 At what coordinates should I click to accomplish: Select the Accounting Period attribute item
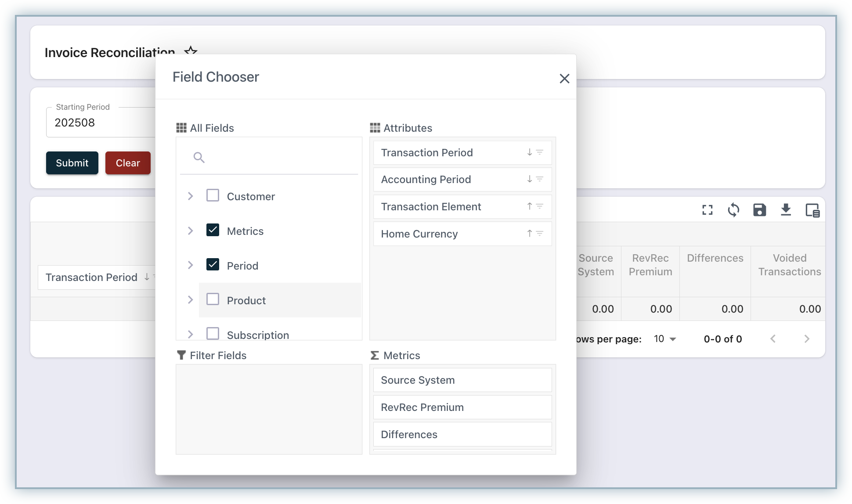coord(426,180)
